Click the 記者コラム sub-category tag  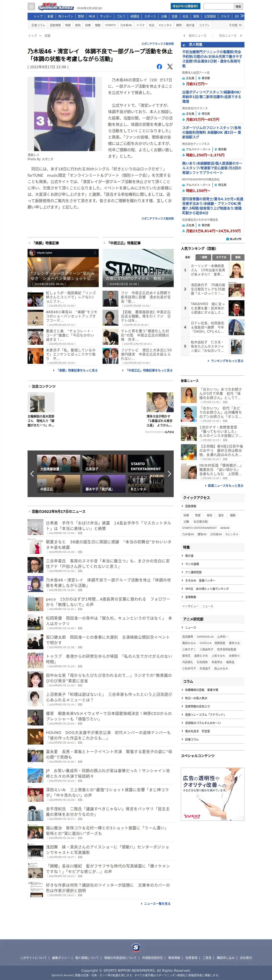tap(38, 25)
